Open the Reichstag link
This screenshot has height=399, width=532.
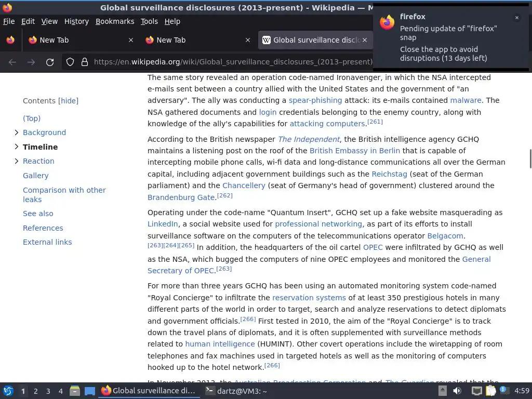[389, 174]
